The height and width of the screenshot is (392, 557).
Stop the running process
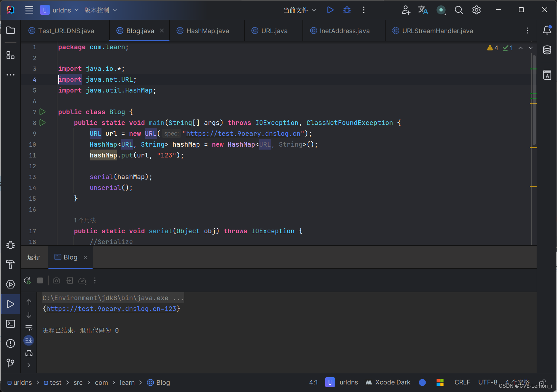(40, 280)
